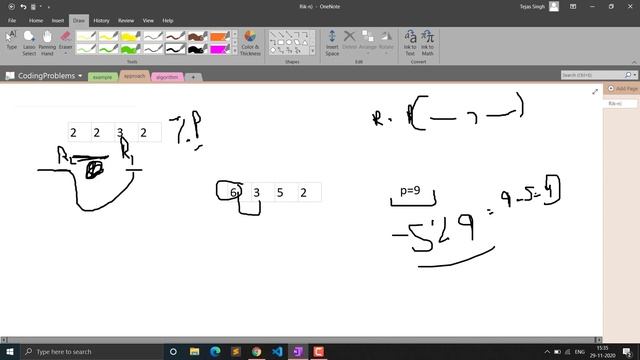Open the Customize Quick Access Toolbar dropdown
Screen dimensions: 640x360
click(x=49, y=7)
